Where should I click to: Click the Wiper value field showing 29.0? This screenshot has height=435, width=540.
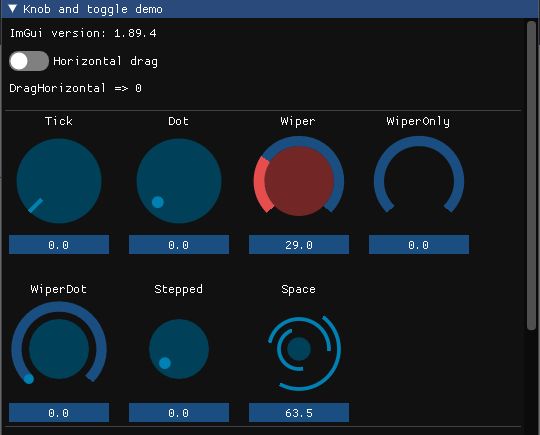tap(299, 245)
